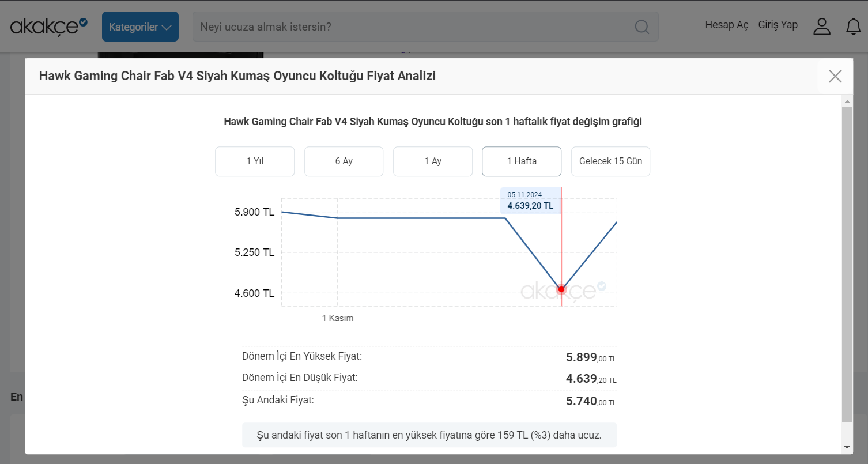The image size is (868, 464).
Task: Open the user profile icon
Action: pyautogui.click(x=821, y=27)
